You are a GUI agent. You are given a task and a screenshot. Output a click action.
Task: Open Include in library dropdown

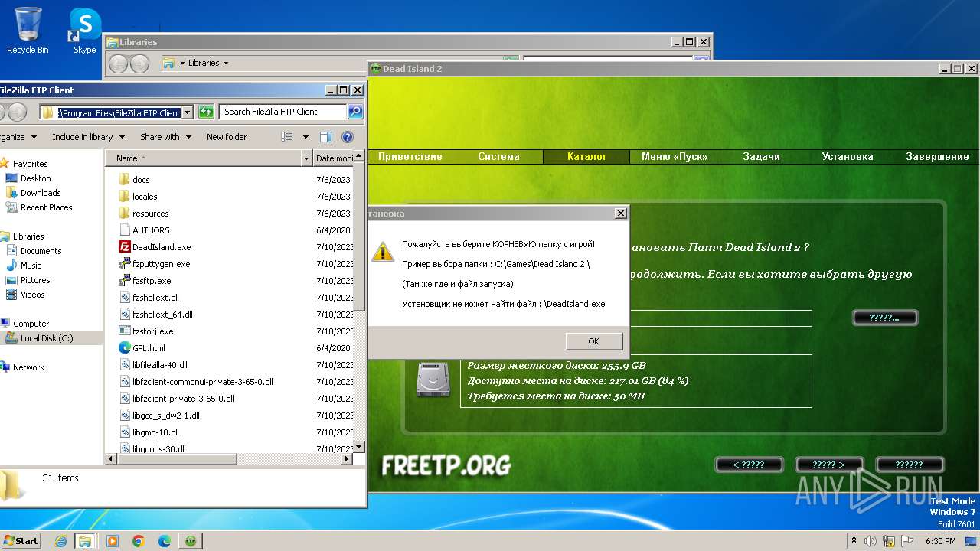tap(87, 137)
